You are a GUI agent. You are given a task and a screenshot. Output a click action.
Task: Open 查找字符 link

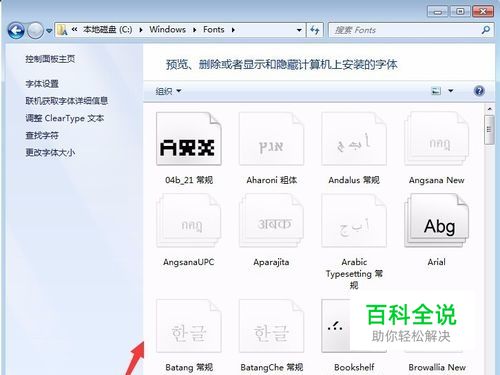coord(42,135)
